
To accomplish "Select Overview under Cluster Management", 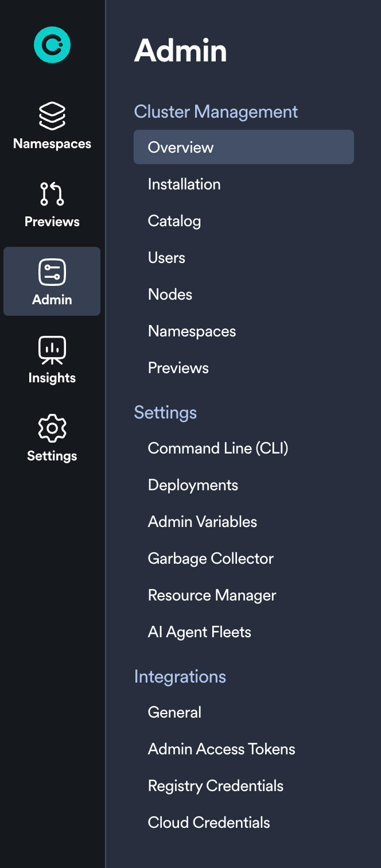I will (182, 147).
